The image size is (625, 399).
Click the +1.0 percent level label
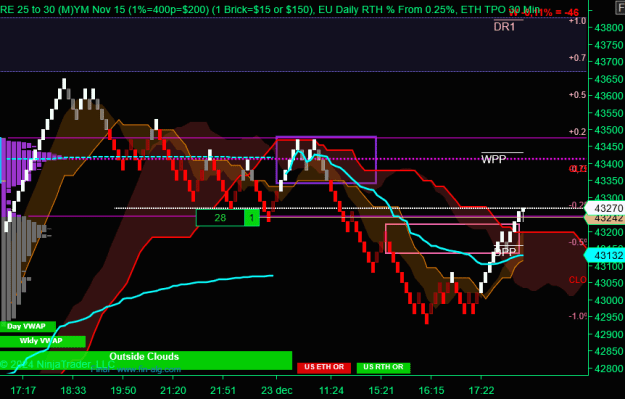pyautogui.click(x=577, y=21)
